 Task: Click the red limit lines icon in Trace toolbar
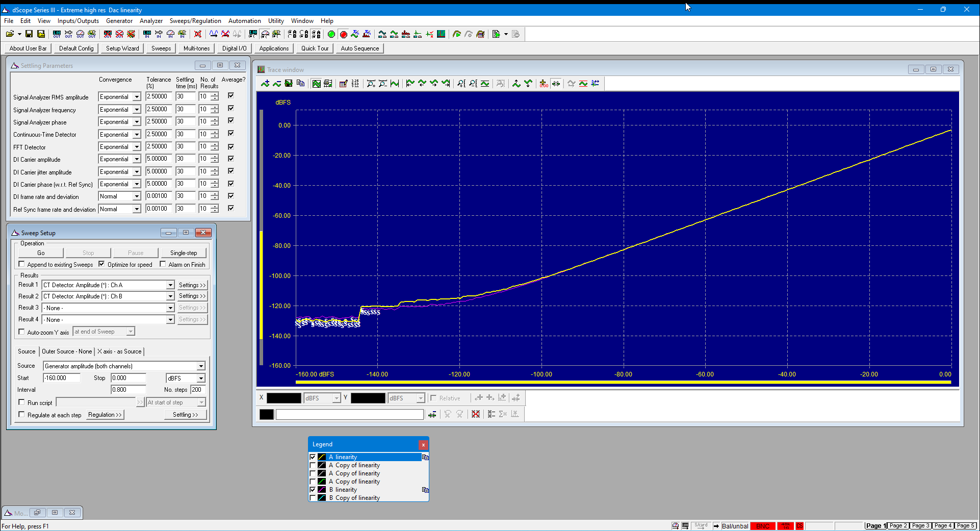(583, 84)
